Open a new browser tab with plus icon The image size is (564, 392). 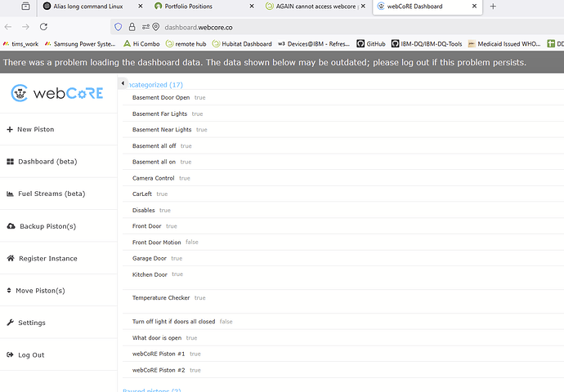pyautogui.click(x=493, y=6)
